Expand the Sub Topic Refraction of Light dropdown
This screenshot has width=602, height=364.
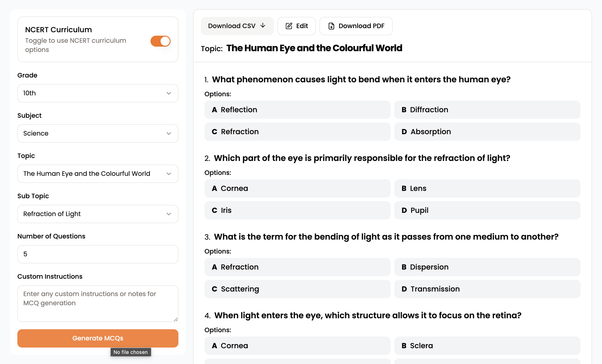[x=98, y=214]
